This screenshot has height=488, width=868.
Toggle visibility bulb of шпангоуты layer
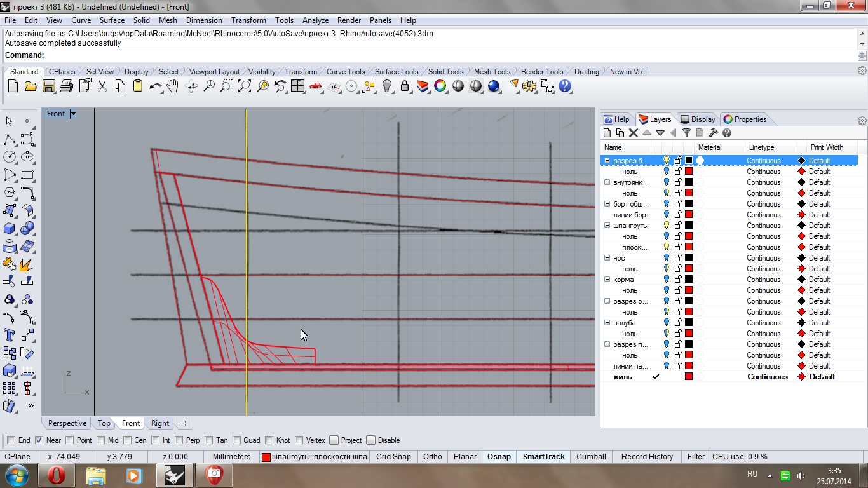667,226
